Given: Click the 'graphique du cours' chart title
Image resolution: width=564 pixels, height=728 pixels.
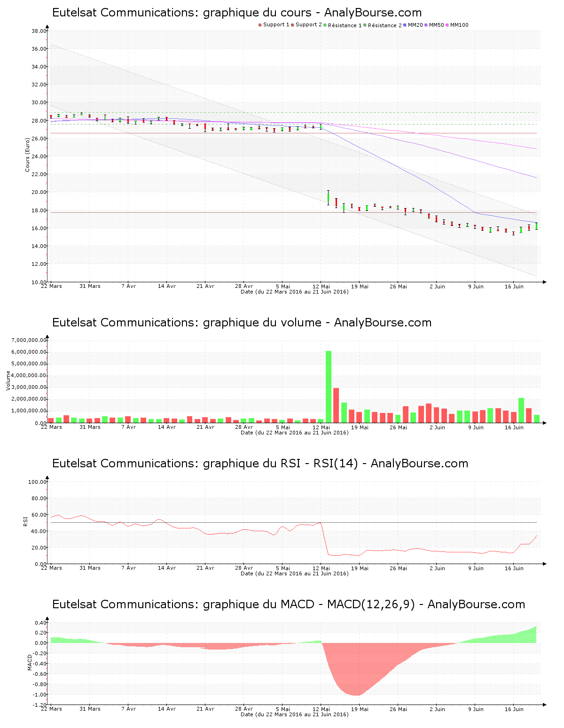Looking at the screenshot, I should (x=237, y=13).
